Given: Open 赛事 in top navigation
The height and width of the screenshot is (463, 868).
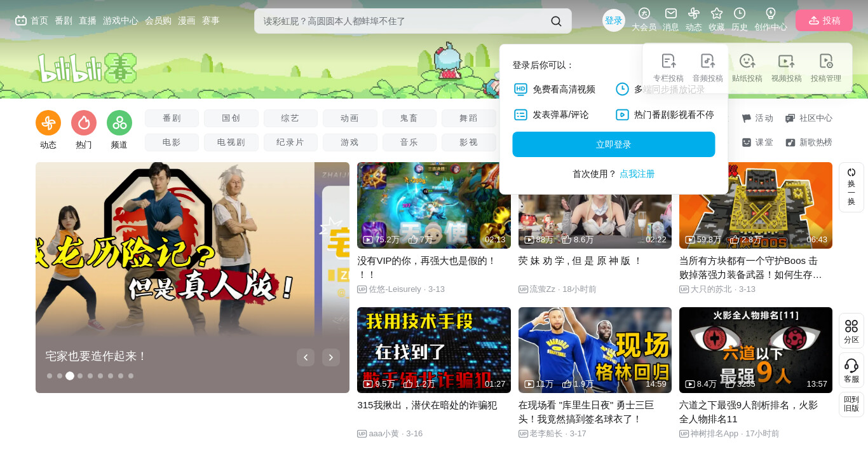Looking at the screenshot, I should pos(211,20).
